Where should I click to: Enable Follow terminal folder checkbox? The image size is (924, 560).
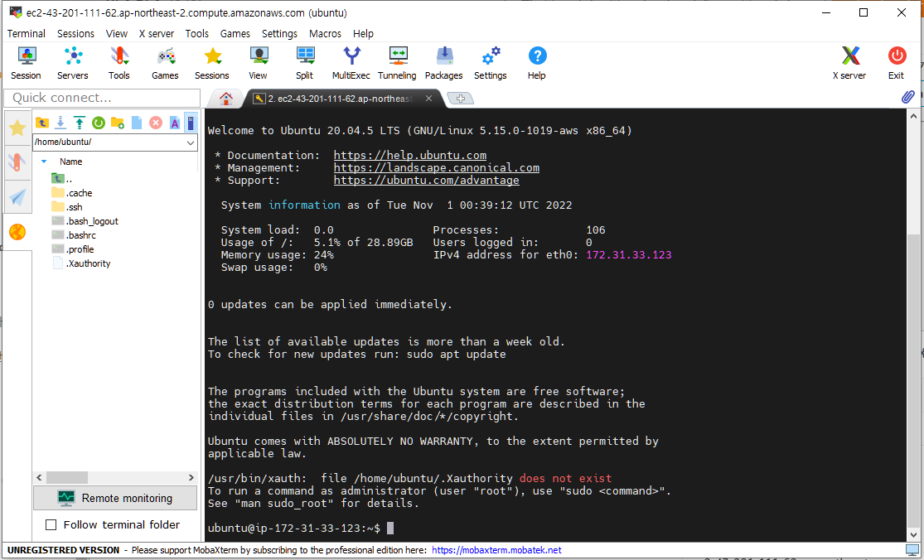[51, 524]
